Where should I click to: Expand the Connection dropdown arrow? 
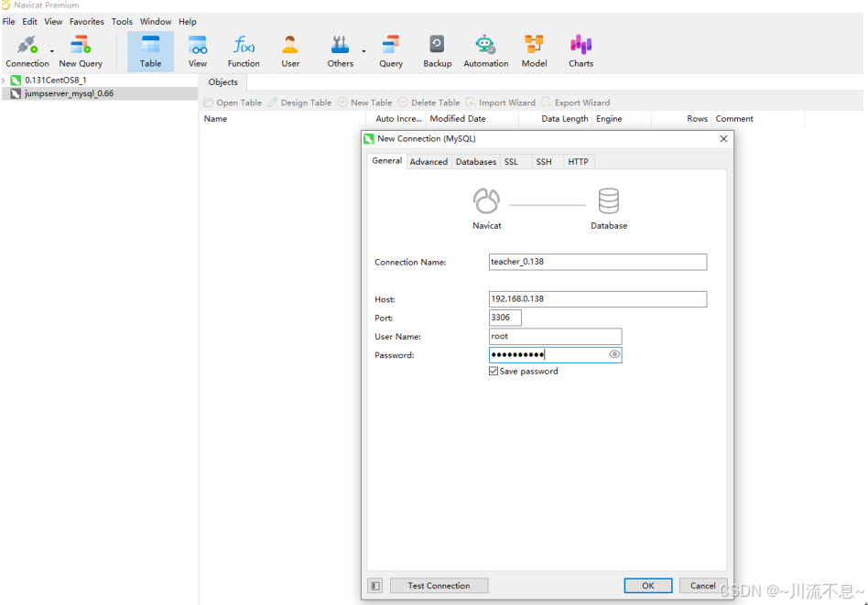click(x=52, y=51)
